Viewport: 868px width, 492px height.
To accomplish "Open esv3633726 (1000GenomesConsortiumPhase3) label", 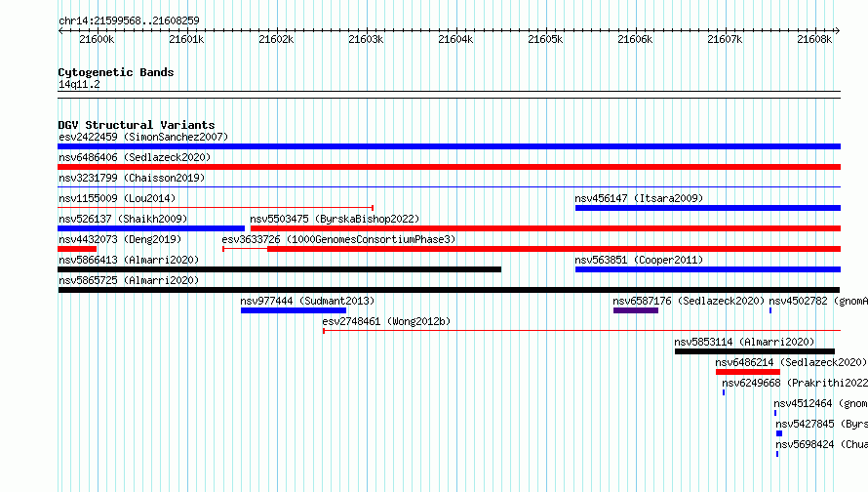I will pyautogui.click(x=338, y=239).
